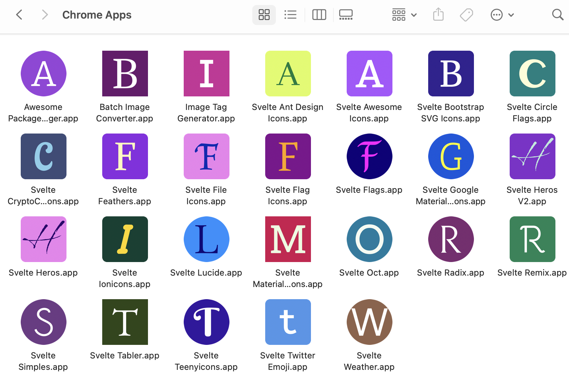This screenshot has height=392, width=569.
Task: Select Svelte Circle Flags app icon
Action: [533, 74]
